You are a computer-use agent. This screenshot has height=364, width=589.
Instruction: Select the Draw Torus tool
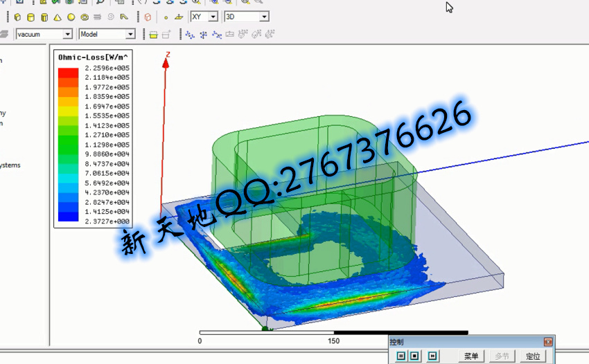click(84, 17)
